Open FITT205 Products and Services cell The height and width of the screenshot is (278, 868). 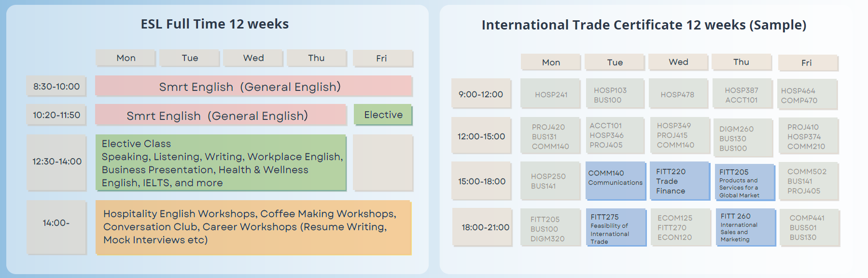coord(744,182)
